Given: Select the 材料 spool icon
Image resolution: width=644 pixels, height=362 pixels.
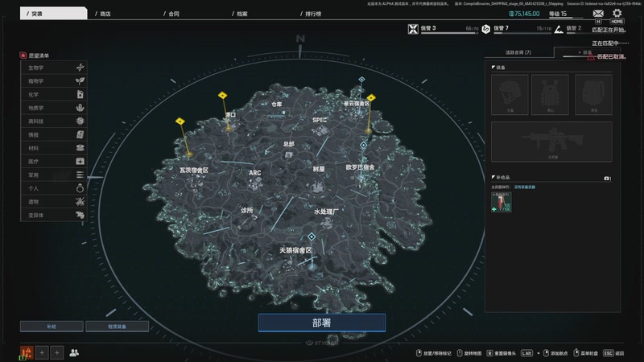Looking at the screenshot, I should (x=80, y=148).
